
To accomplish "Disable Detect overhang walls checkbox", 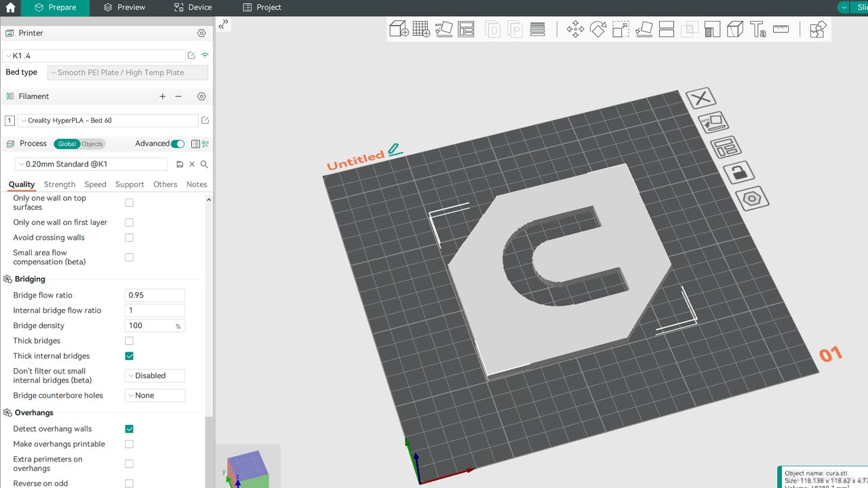I will coord(129,429).
